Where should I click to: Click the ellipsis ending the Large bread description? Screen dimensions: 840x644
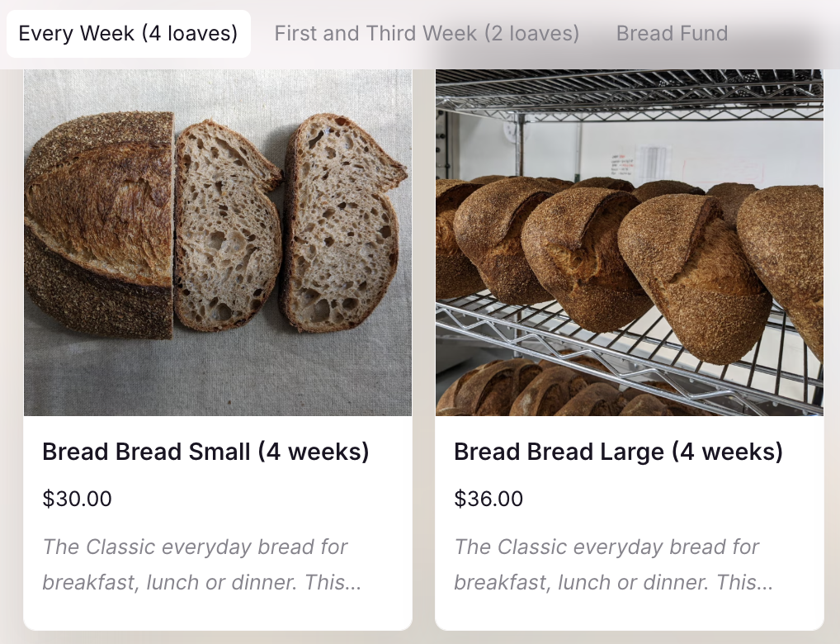(766, 583)
